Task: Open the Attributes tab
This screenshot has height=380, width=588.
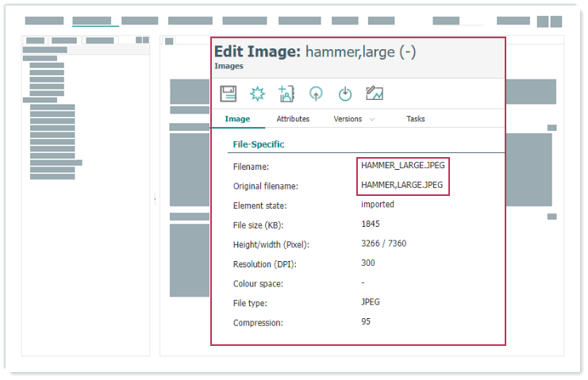Action: coord(293,119)
